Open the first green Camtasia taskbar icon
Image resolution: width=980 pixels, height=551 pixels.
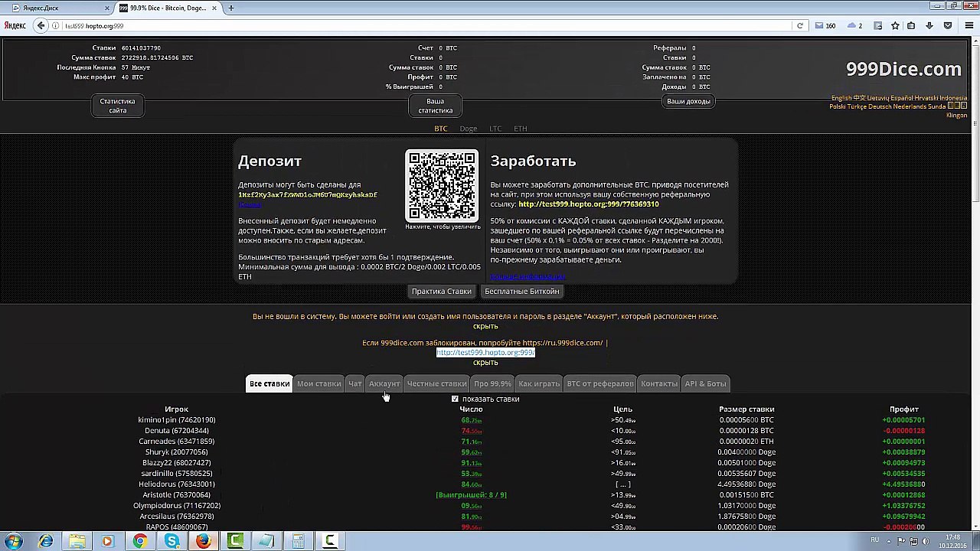(x=235, y=541)
